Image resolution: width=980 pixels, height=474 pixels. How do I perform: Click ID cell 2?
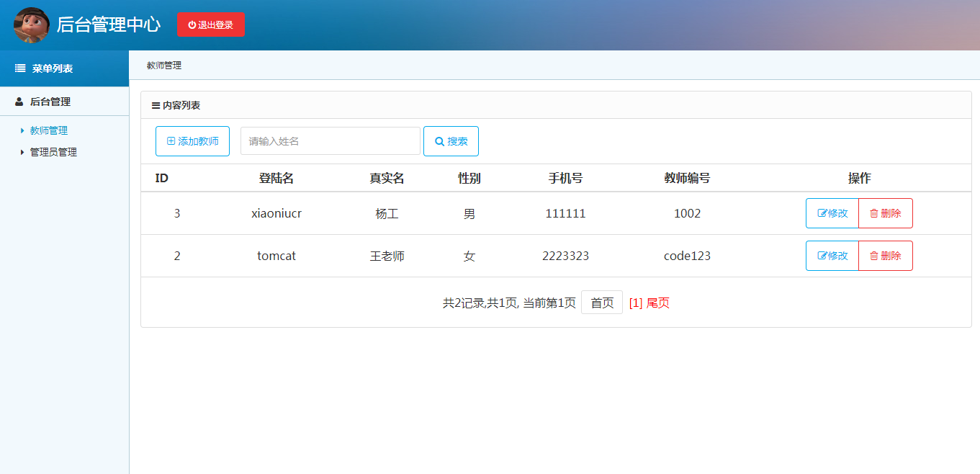177,256
